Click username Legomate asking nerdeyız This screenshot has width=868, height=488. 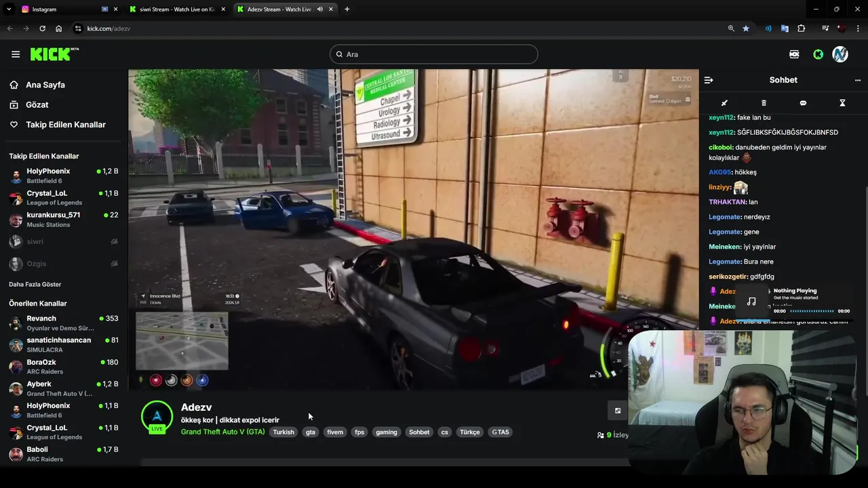(724, 217)
